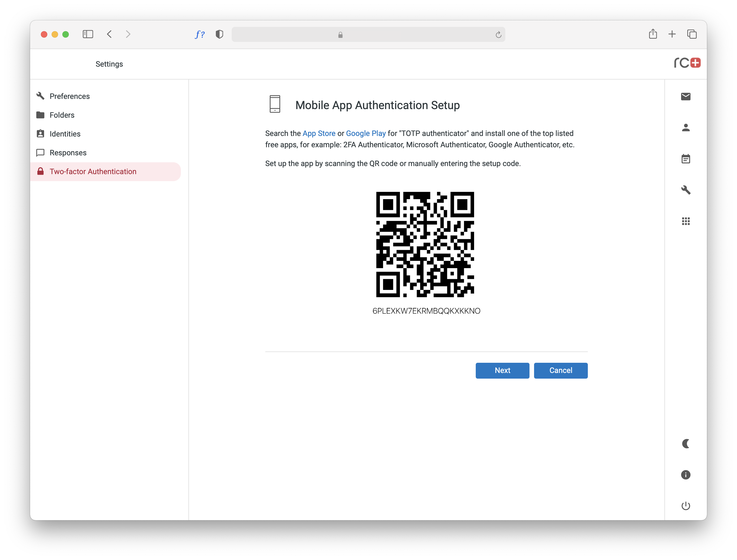Screen dimensions: 737x560
Task: Go forward in Safari
Action: point(128,34)
